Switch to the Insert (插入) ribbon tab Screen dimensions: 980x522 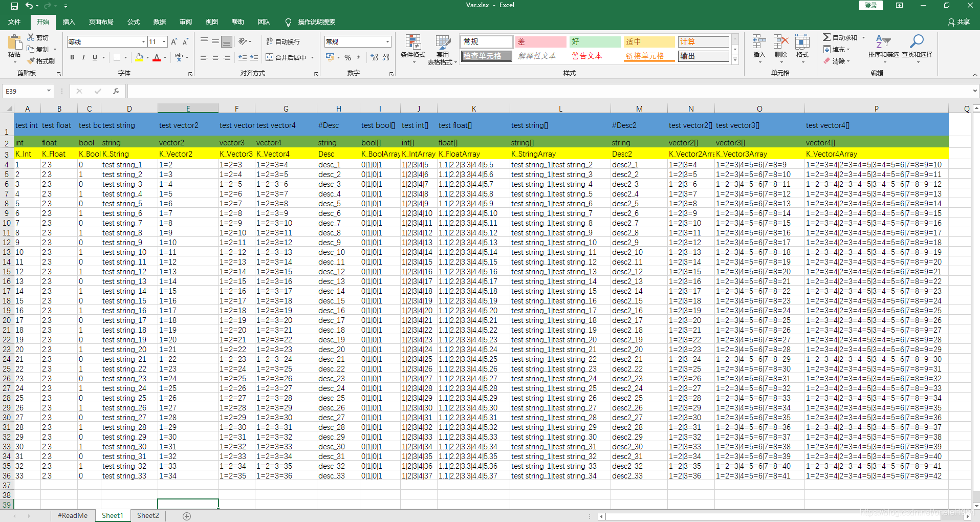coord(69,22)
